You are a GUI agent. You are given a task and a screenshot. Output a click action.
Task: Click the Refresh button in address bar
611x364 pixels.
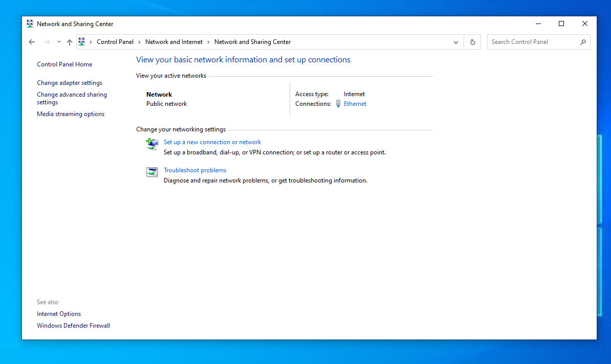click(472, 42)
